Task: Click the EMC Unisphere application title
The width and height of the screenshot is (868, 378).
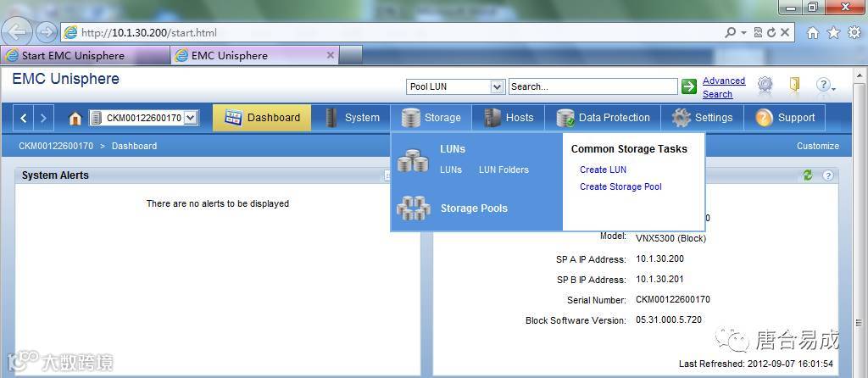Action: [65, 79]
